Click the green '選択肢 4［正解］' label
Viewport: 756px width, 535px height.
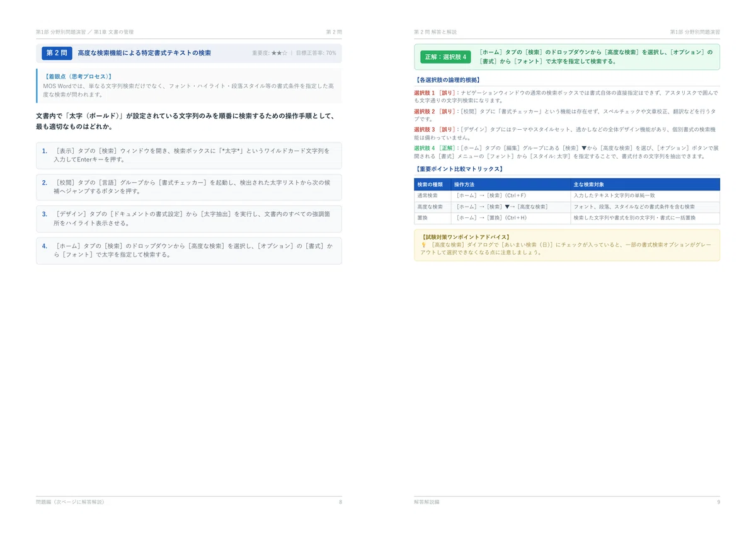[435, 148]
